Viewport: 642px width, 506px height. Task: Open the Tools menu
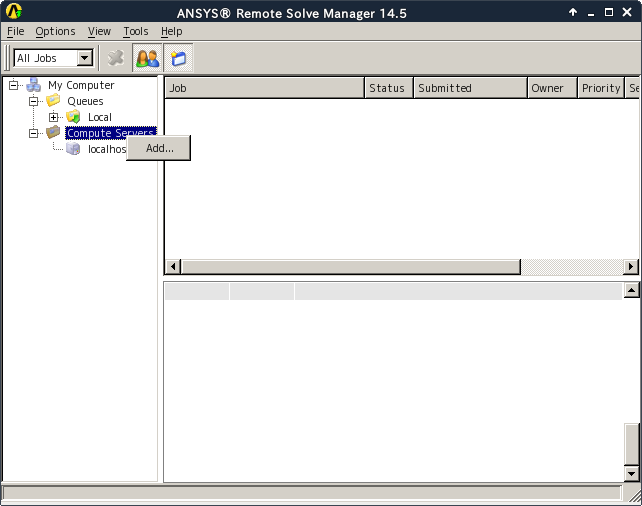(135, 31)
